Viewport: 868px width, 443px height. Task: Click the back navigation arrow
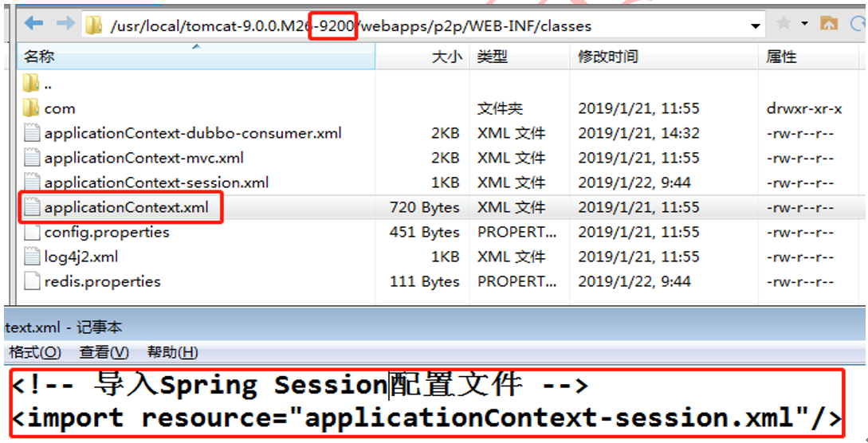click(x=33, y=23)
